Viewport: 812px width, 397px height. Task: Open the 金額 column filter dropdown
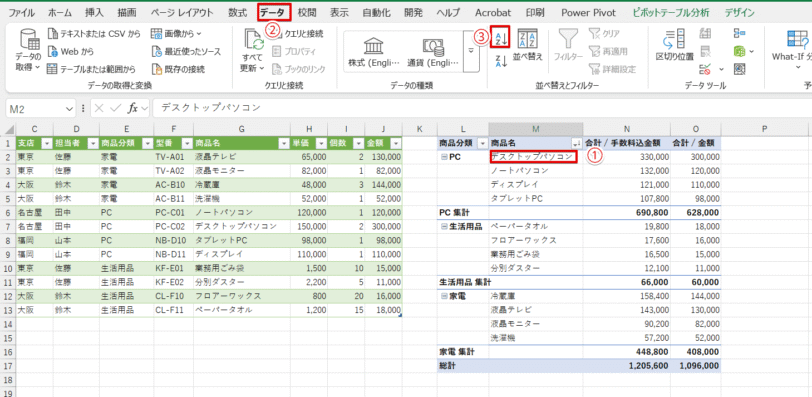pyautogui.click(x=396, y=143)
